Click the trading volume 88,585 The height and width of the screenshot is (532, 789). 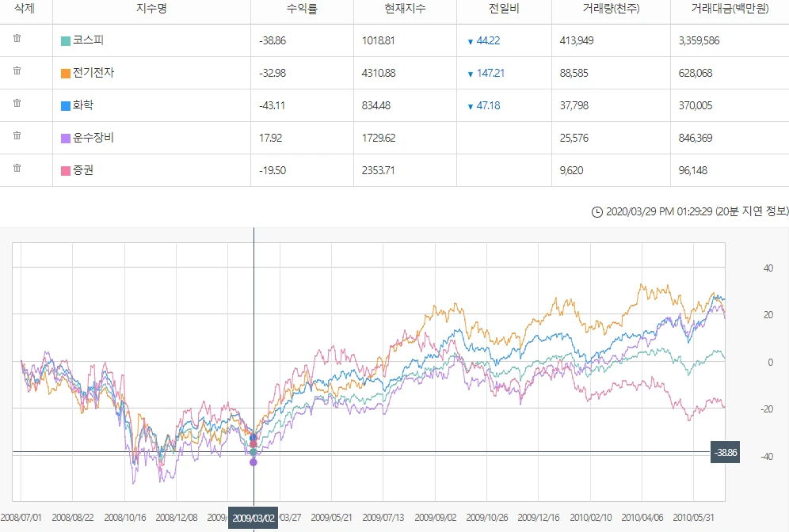pyautogui.click(x=574, y=73)
